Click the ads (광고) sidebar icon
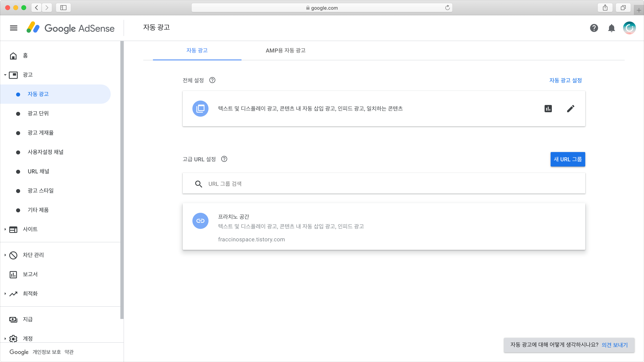 coord(13,75)
